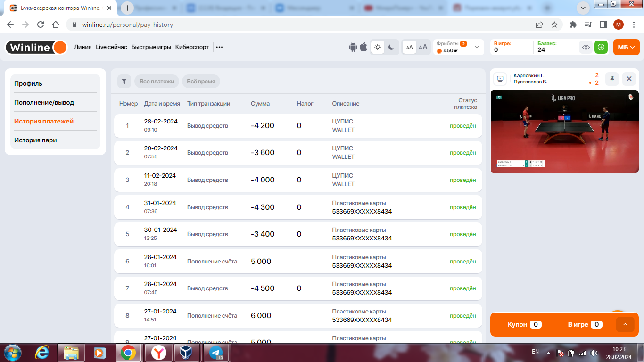Open the МБ user account dropdown

tap(626, 47)
